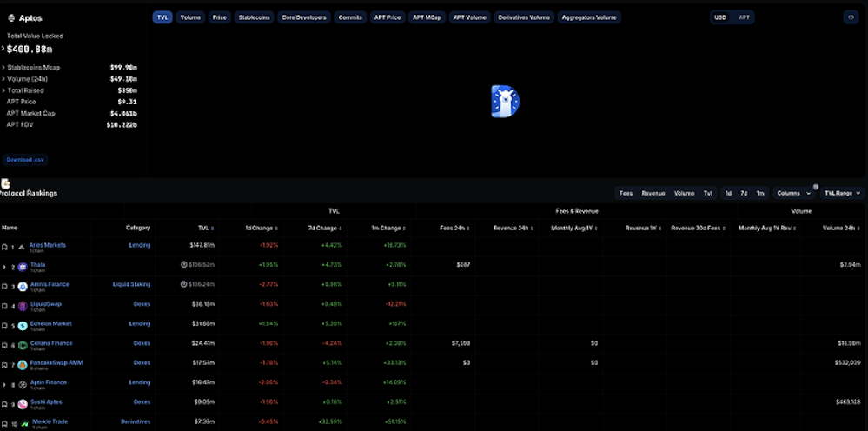
Task: Expand the Total Raised details
Action: click(3, 90)
